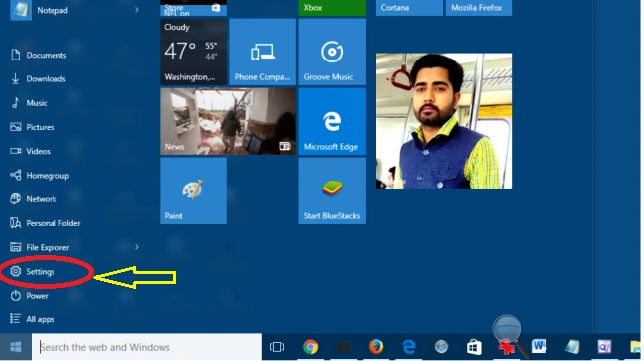Open Notepad from the taskbar
This screenshot has width=644, height=361.
pos(572,347)
